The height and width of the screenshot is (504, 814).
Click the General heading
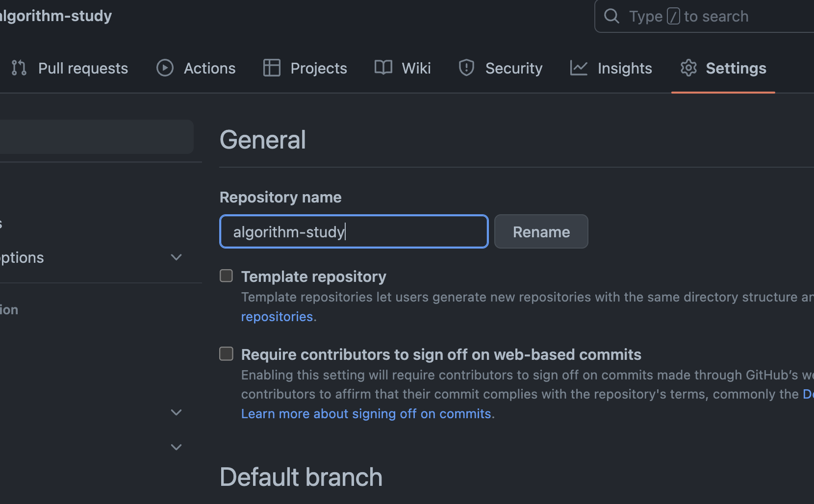pos(263,140)
